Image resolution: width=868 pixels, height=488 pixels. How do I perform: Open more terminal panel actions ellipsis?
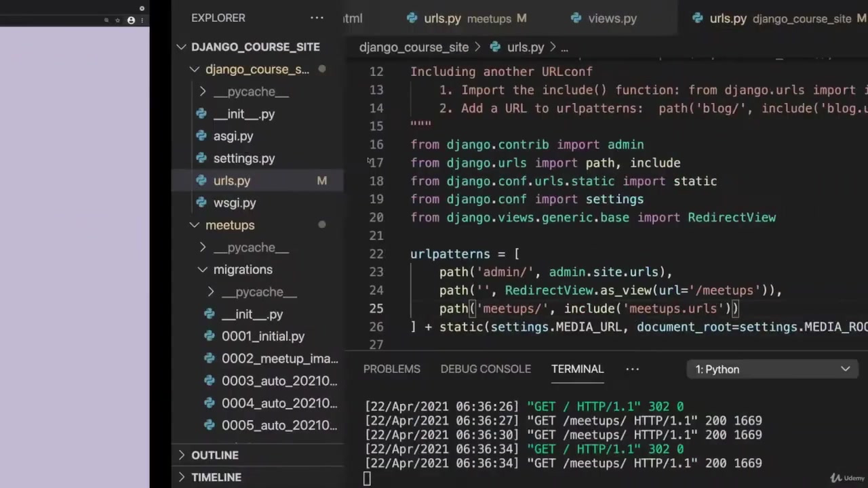[x=632, y=369]
